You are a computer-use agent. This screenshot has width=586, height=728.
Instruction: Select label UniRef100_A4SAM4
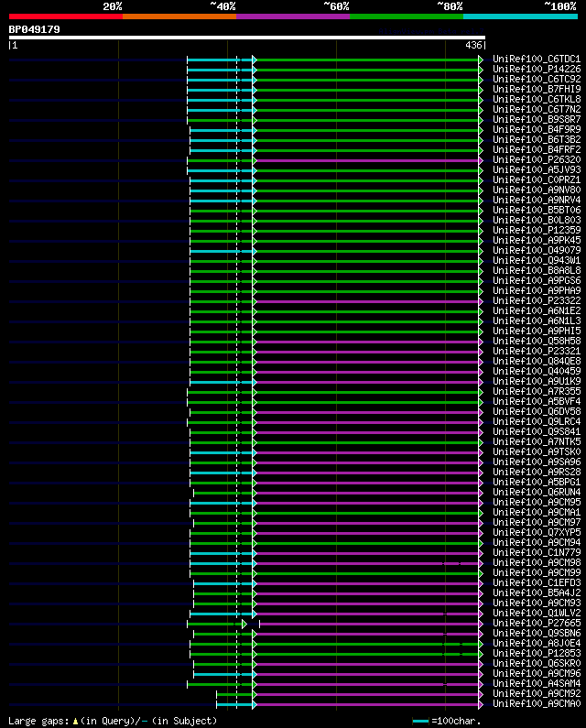point(537,683)
